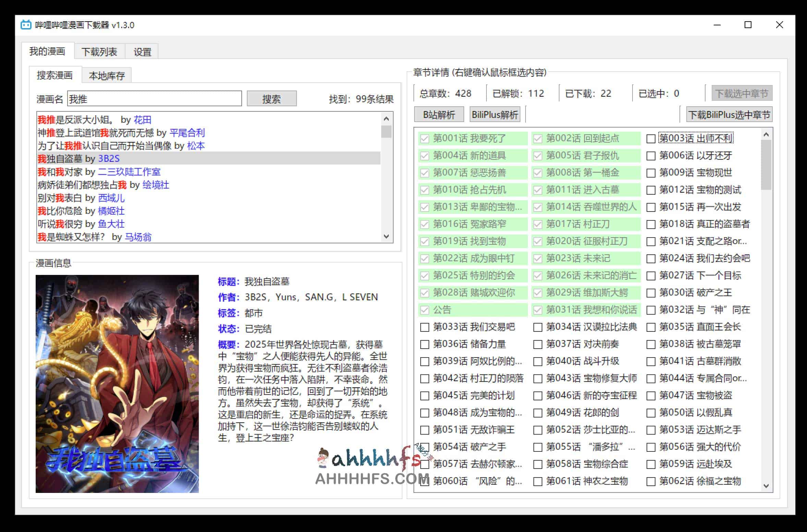Check chapter 第003话 出师不利
The image size is (807, 532).
(651, 139)
